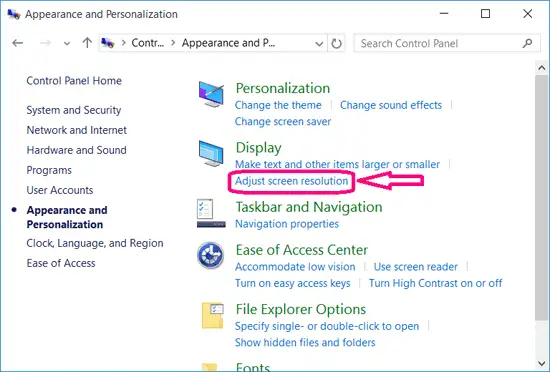Expand the address bar history dropdown
Viewport: 550px width, 372px height.
click(319, 44)
